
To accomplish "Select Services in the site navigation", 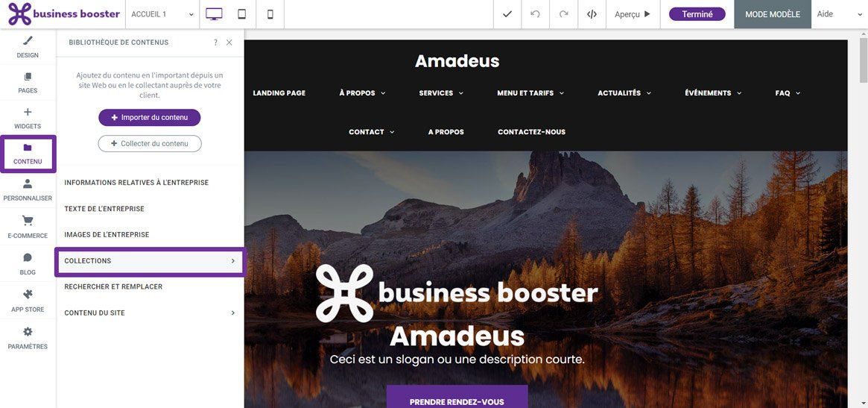I will point(440,93).
